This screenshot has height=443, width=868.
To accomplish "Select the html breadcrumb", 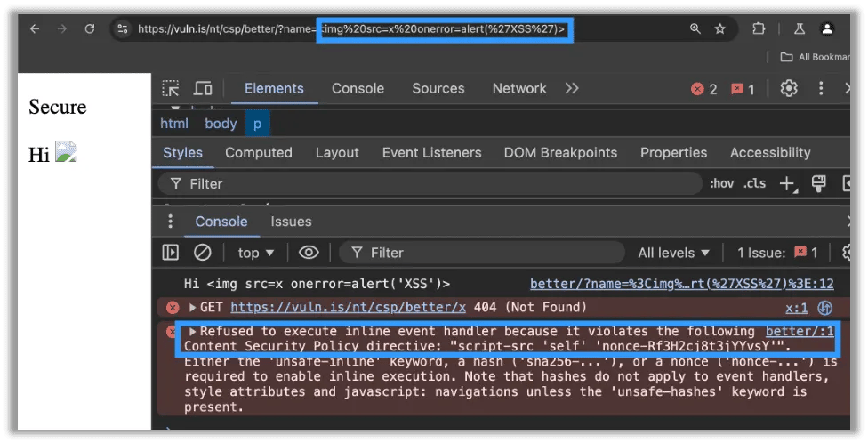I will (x=174, y=124).
